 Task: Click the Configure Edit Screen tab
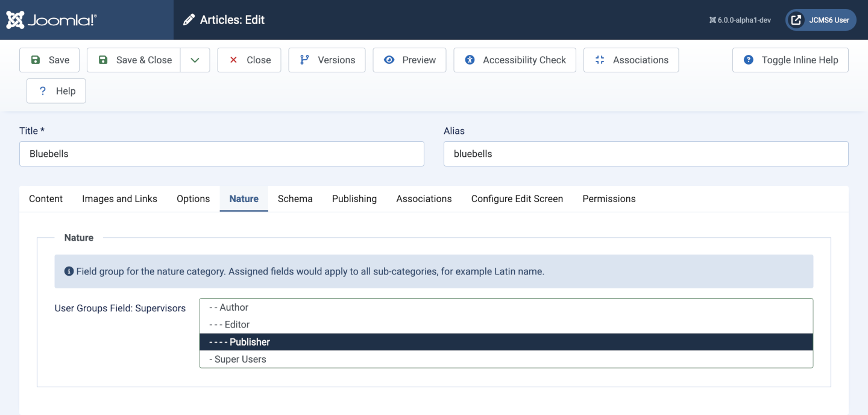pos(517,198)
